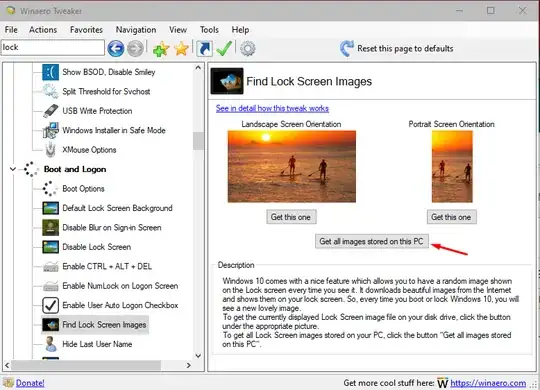The image size is (540, 390).
Task: Click Disable Blur on Sign-in Screen icon
Action: coord(51,227)
